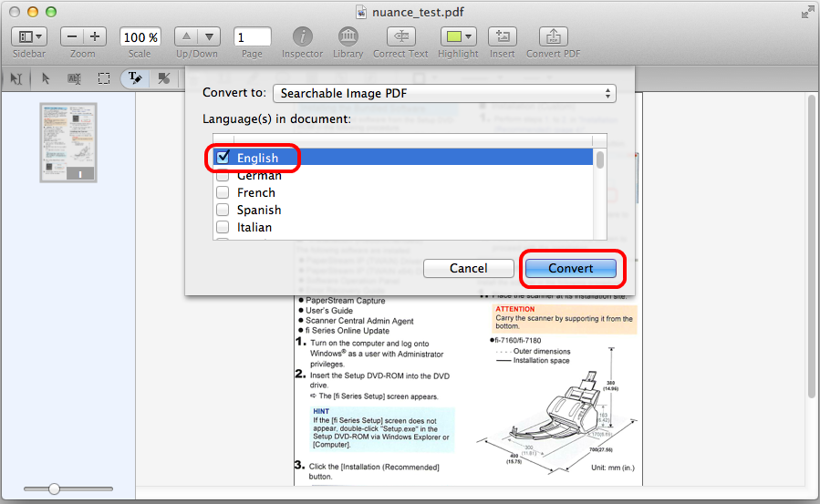Select the rectangular marquee selection tool
820x504 pixels.
(104, 79)
